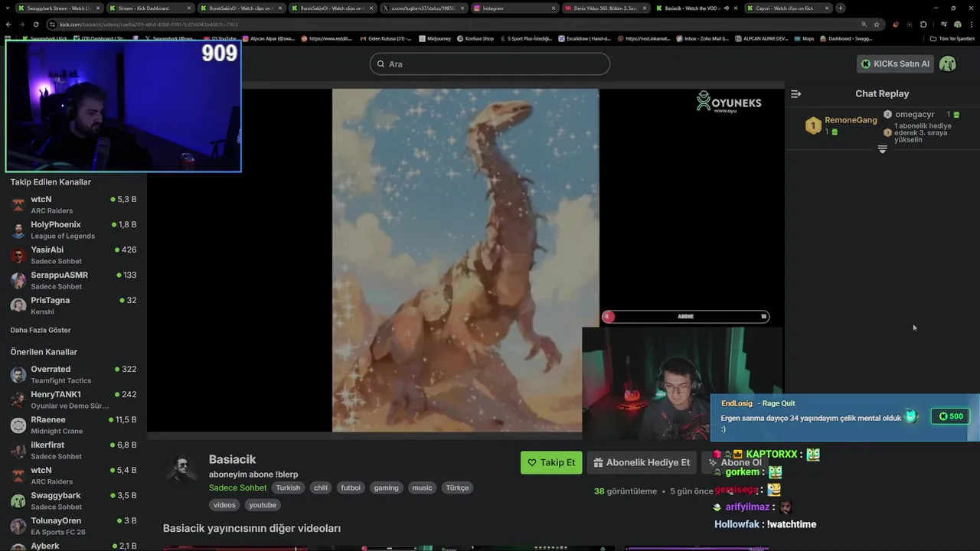Switch to the Caponi clips tab
Viewport: 980px width, 551px height.
tap(789, 8)
